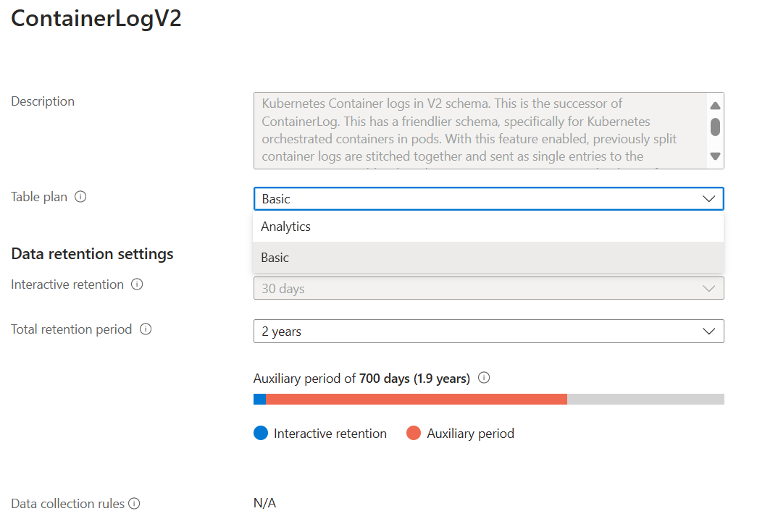Click the description scrollbar down arrow

(x=715, y=156)
